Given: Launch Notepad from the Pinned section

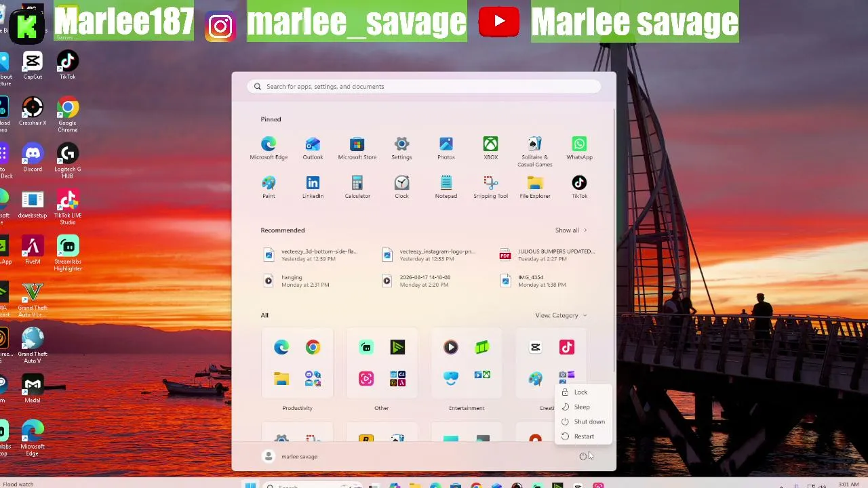Looking at the screenshot, I should point(446,187).
